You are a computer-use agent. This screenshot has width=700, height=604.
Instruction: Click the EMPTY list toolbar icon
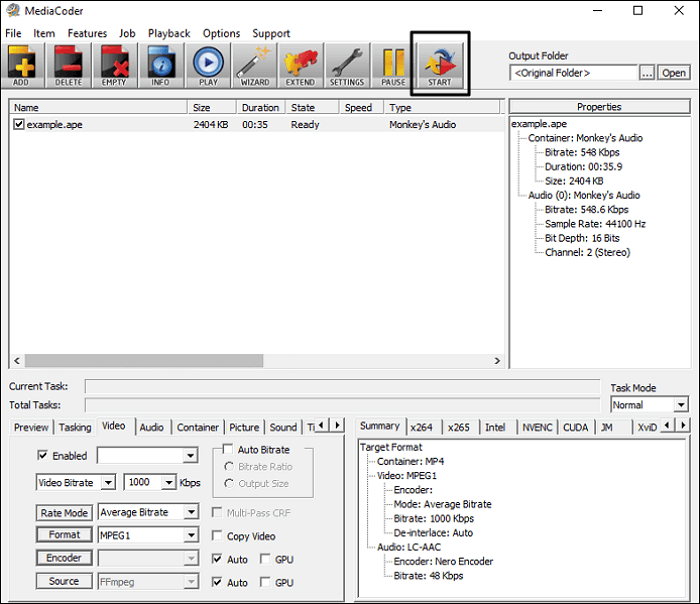(115, 66)
